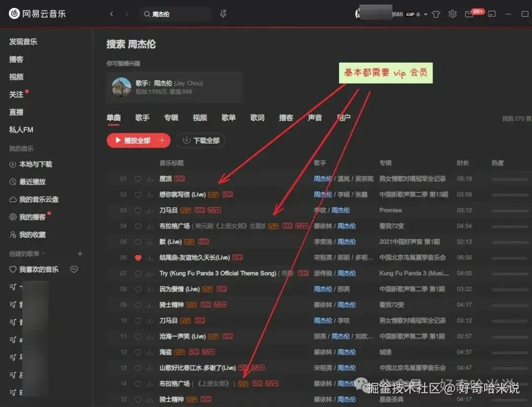Open 本地与下载 in the sidebar
The height and width of the screenshot is (407, 532).
[x=31, y=164]
